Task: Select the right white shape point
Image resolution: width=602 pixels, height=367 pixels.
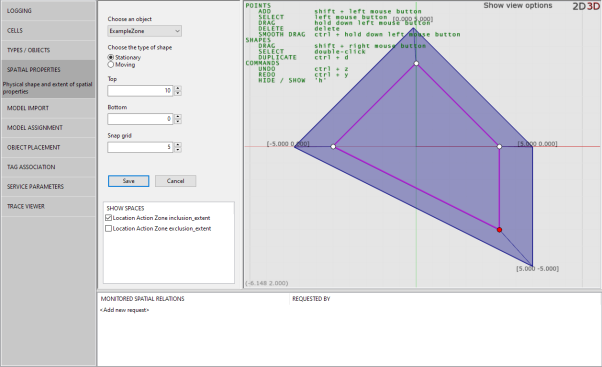Action: (499, 147)
